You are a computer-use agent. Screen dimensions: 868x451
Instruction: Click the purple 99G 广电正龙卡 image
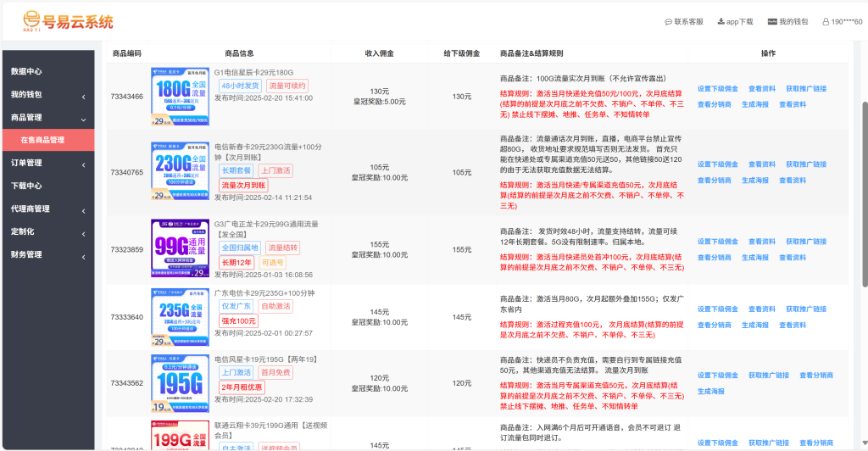180,248
